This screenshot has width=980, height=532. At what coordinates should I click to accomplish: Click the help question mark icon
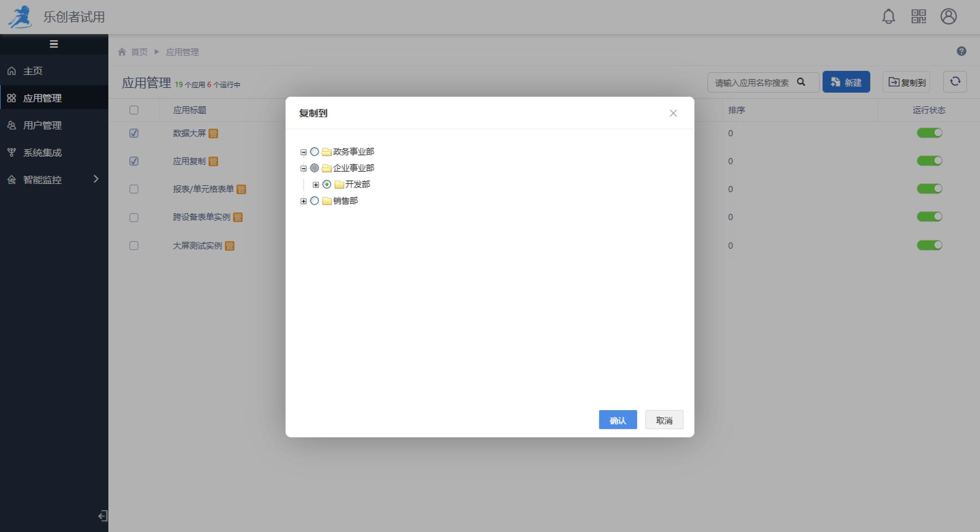click(961, 51)
